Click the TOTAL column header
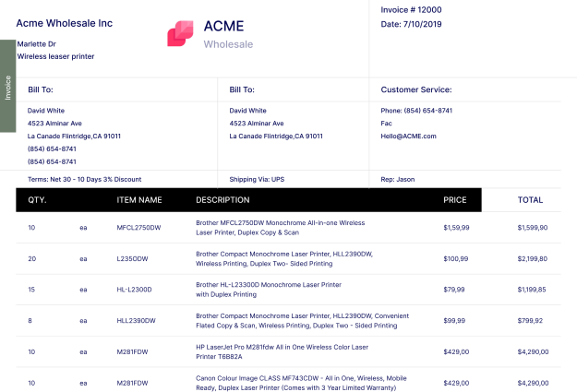Screen dimensions: 577x392 [530, 199]
